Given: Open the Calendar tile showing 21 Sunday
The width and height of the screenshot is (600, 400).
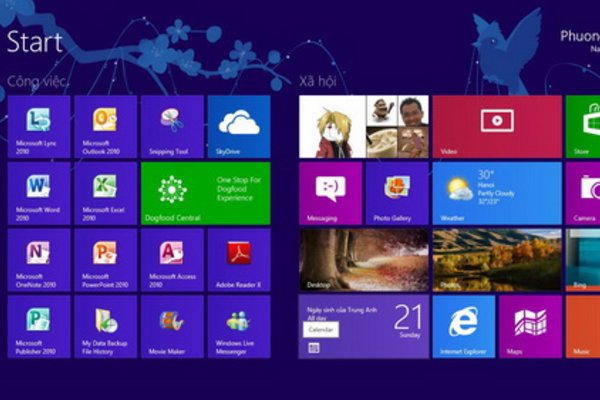Looking at the screenshot, I should pyautogui.click(x=364, y=327).
